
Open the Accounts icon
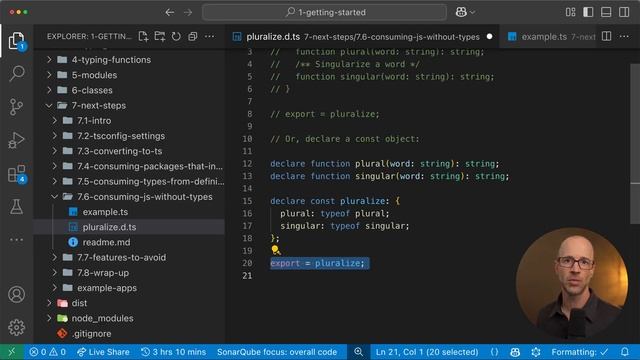point(16,294)
